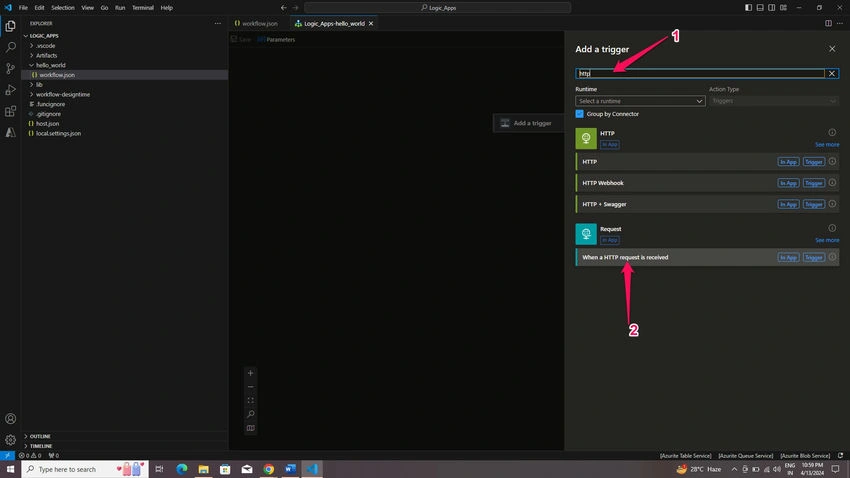Switch to the workflow.json tab

point(256,23)
